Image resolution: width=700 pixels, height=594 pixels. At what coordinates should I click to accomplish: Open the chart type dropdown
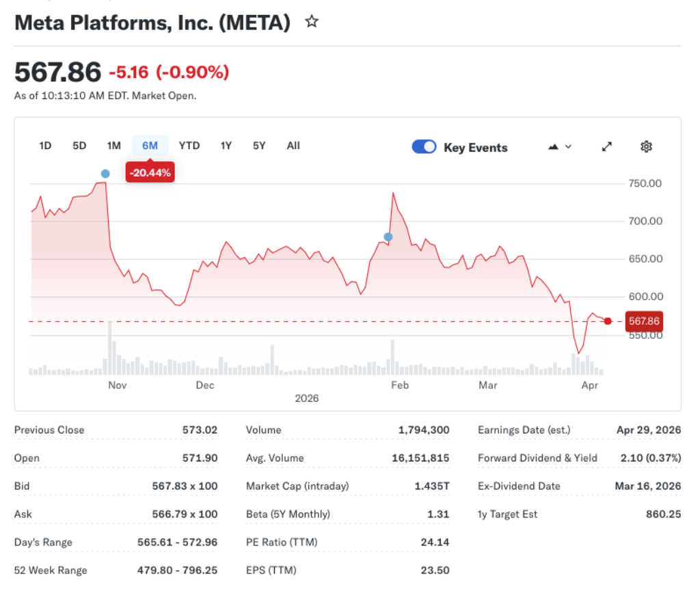click(x=560, y=146)
